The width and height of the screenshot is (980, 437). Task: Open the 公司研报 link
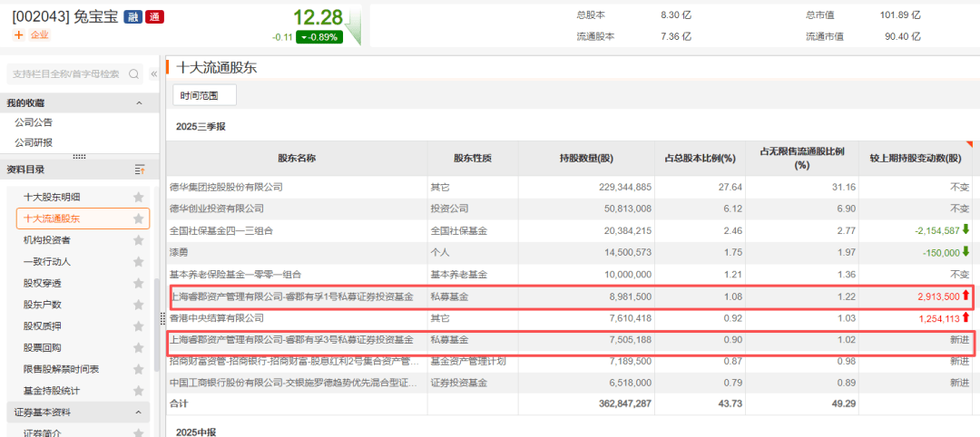coord(34,142)
